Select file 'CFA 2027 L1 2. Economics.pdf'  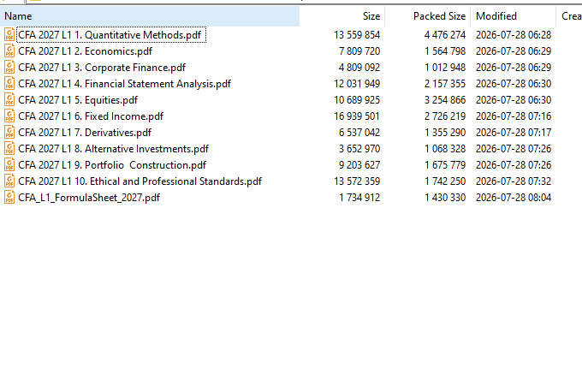pyautogui.click(x=85, y=51)
